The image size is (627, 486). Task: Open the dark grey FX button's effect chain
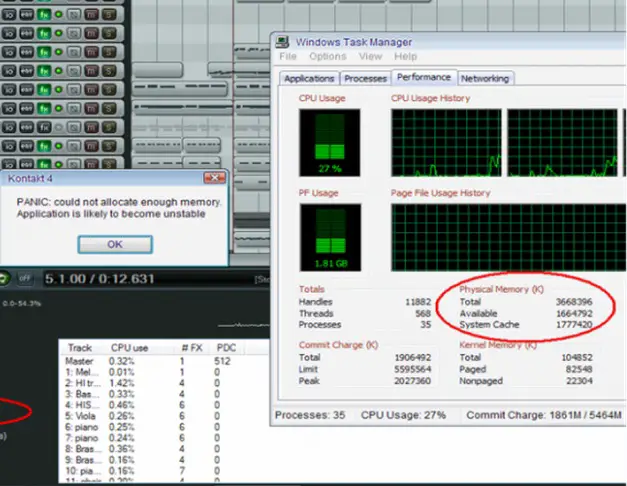[44, 127]
